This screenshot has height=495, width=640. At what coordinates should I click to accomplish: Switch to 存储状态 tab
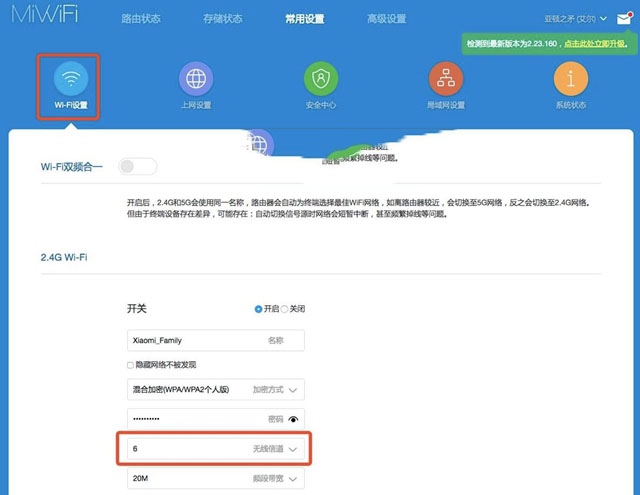223,19
